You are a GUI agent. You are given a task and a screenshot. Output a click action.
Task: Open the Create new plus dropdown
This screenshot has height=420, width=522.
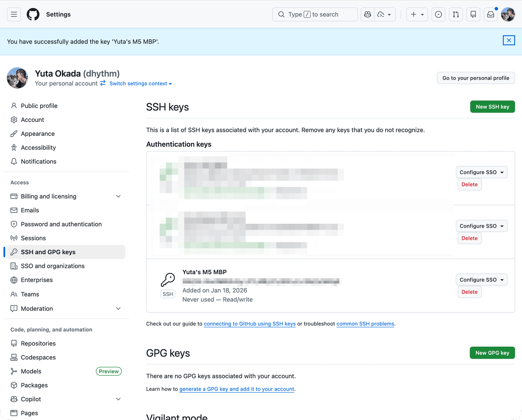(x=417, y=14)
